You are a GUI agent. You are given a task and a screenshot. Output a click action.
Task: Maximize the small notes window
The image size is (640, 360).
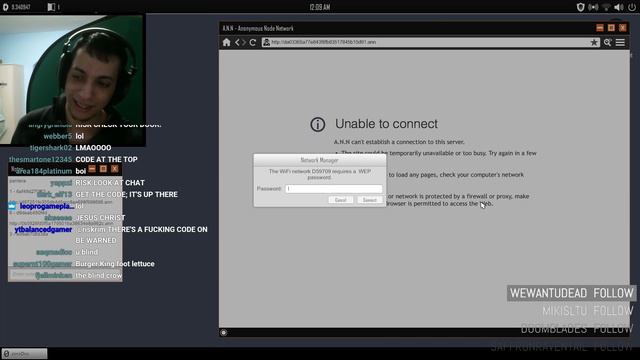pyautogui.click(x=103, y=169)
